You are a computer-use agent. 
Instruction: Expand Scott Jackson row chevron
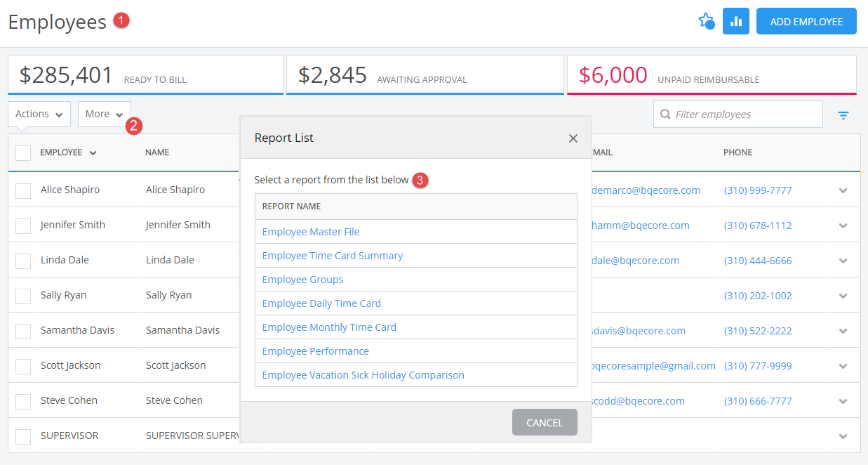click(x=843, y=366)
